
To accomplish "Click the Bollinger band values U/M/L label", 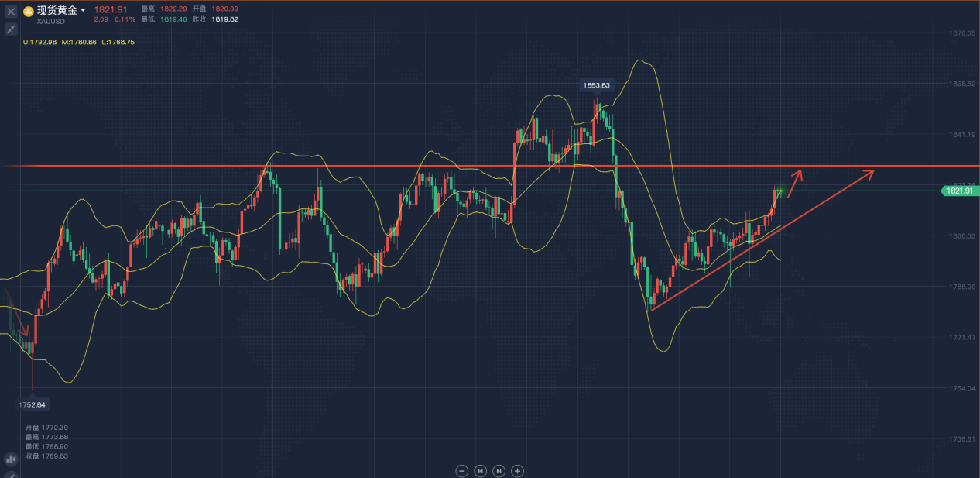I will point(79,42).
